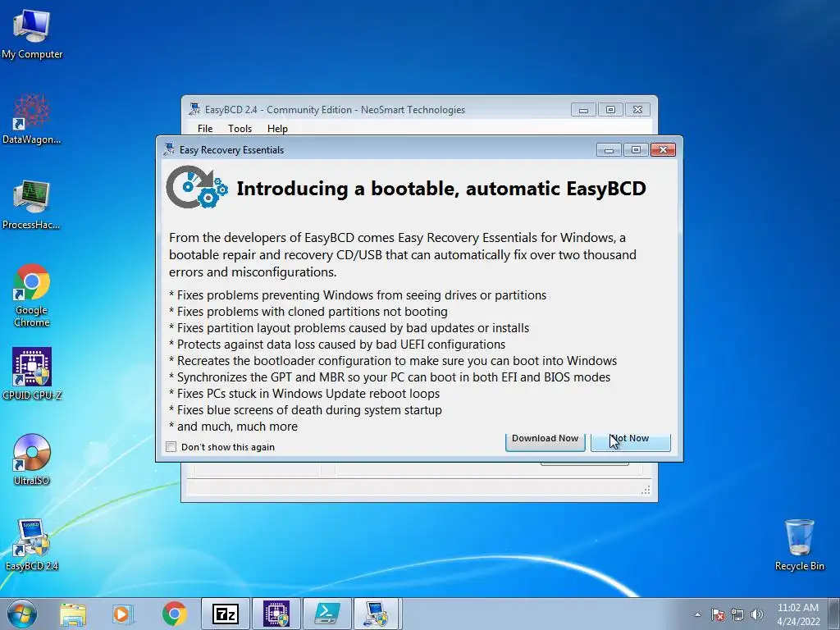This screenshot has width=840, height=630.
Task: Click 'and much, much more' line
Action: 233,427
